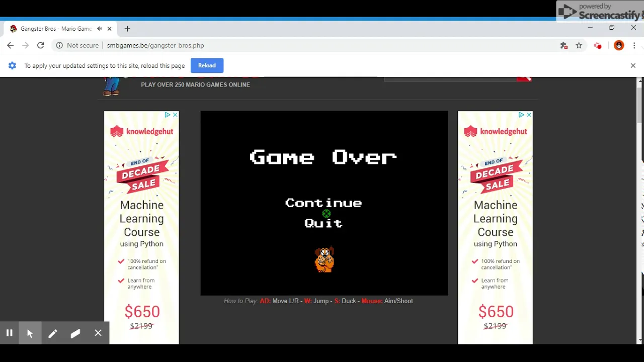Click the scrollbar up arrow
644x362 pixels.
tap(640, 80)
